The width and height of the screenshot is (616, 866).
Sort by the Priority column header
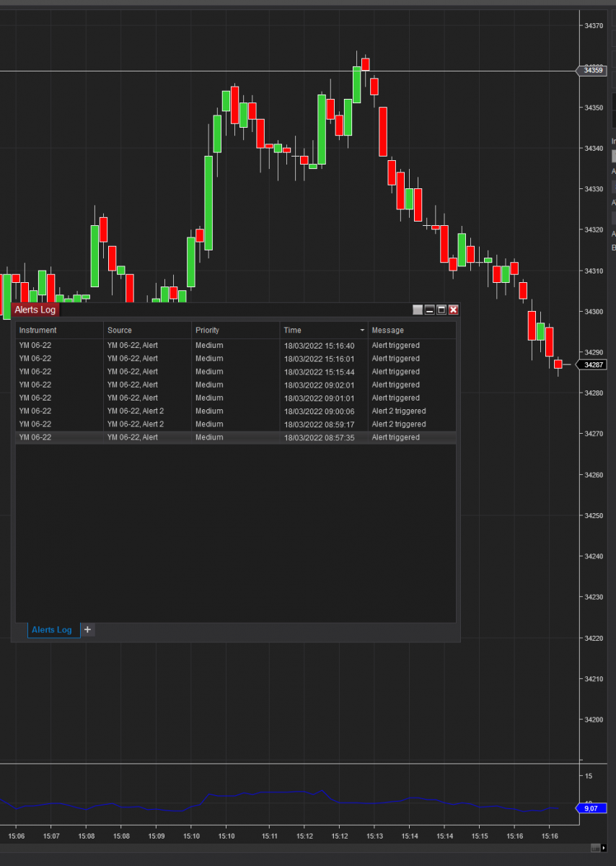coord(236,330)
